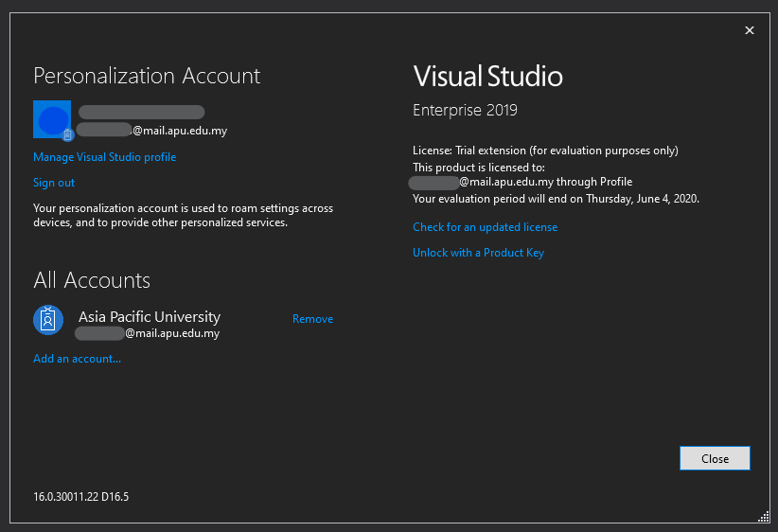The width and height of the screenshot is (778, 532).
Task: Click the License: Trial extension line
Action: point(545,151)
